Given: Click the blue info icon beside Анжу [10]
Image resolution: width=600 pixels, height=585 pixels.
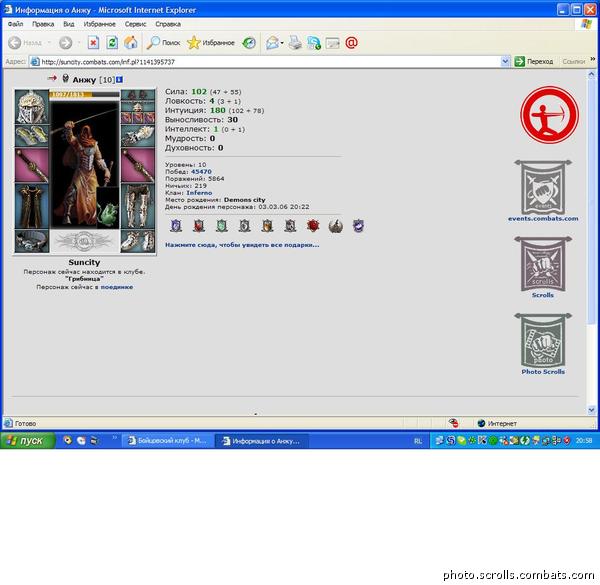Looking at the screenshot, I should point(119,80).
